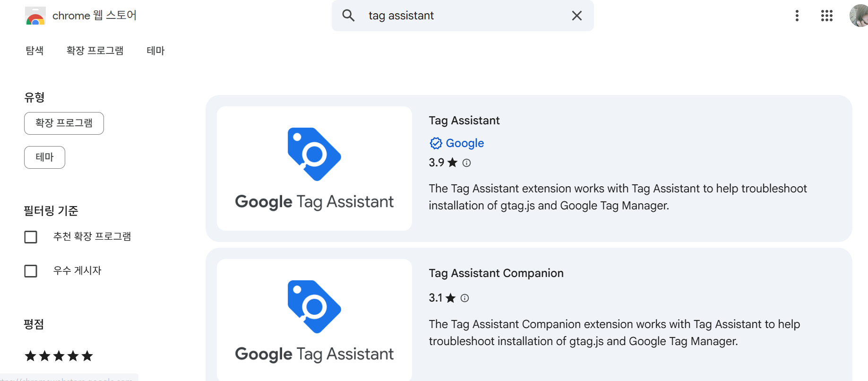Open the 탐색 tab
This screenshot has height=381, width=868.
pos(34,51)
